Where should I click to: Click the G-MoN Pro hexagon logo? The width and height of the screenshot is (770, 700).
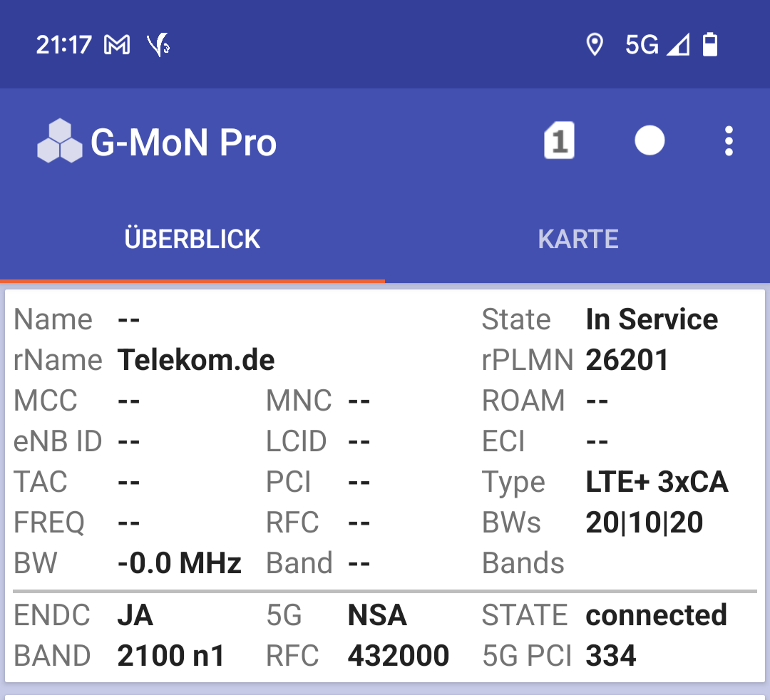[x=59, y=141]
